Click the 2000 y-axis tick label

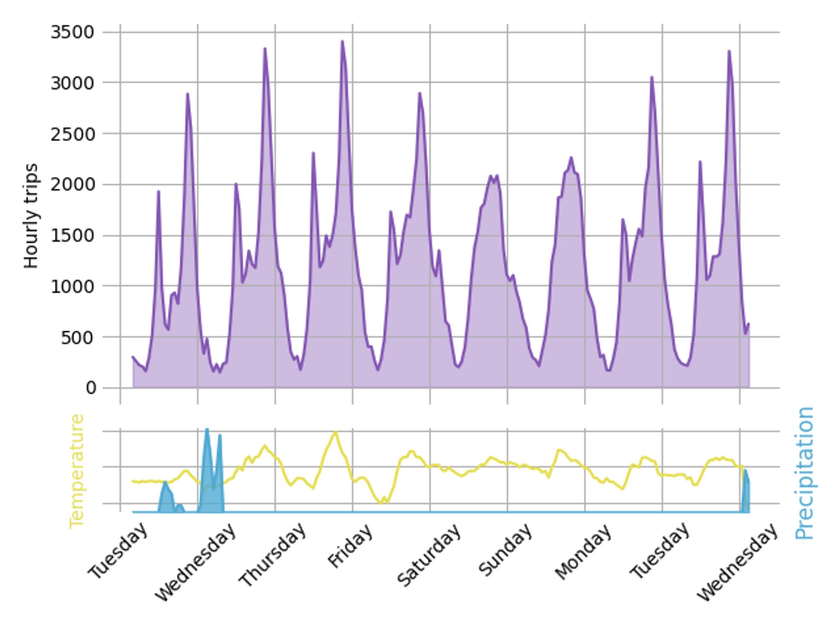pyautogui.click(x=72, y=185)
